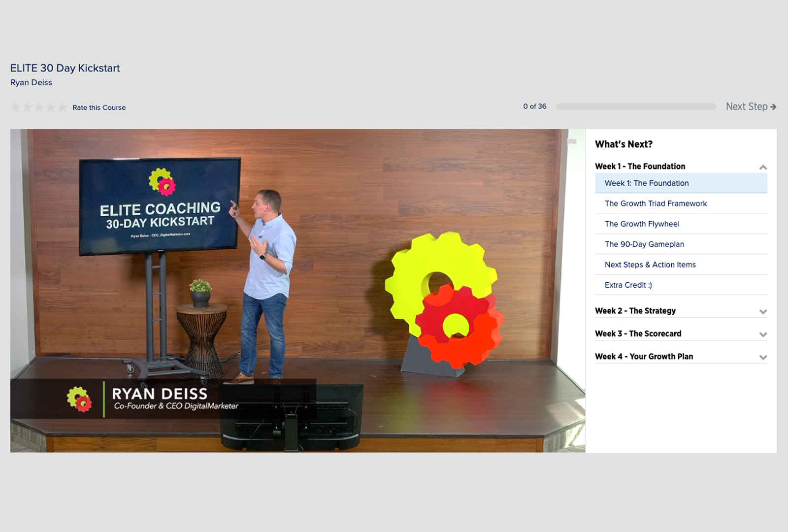Give the course a three-star rating

coord(39,107)
